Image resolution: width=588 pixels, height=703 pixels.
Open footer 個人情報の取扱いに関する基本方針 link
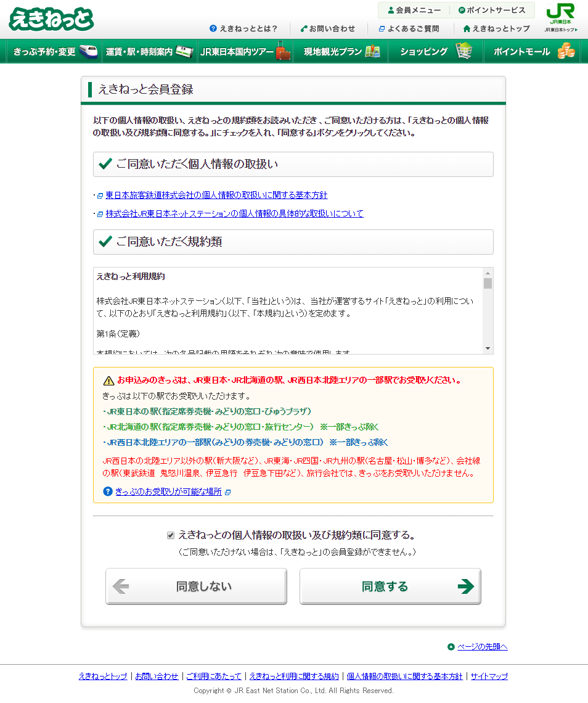pos(405,676)
